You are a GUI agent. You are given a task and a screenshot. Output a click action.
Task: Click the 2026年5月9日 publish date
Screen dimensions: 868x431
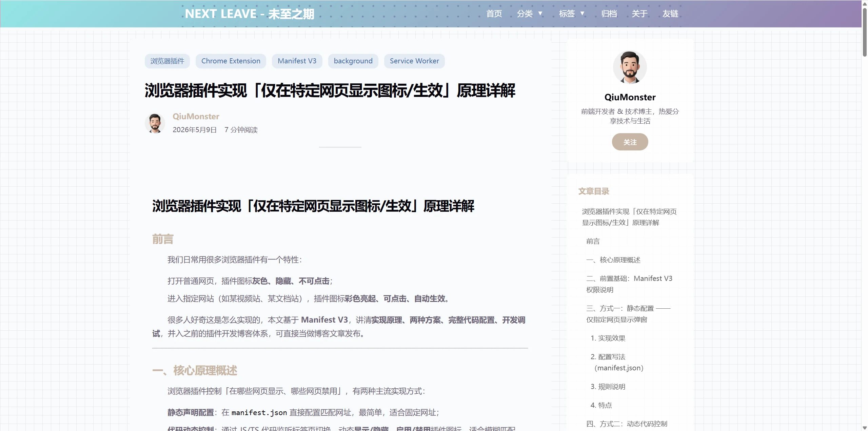[195, 130]
